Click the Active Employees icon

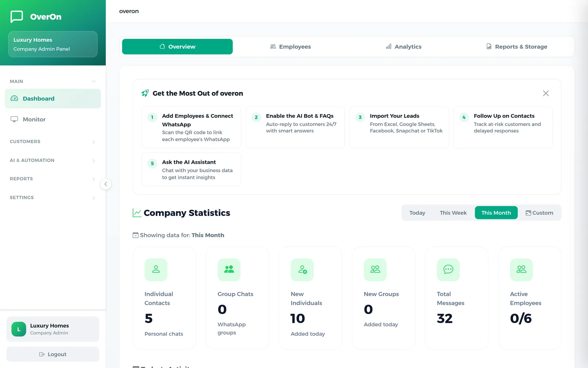521,269
